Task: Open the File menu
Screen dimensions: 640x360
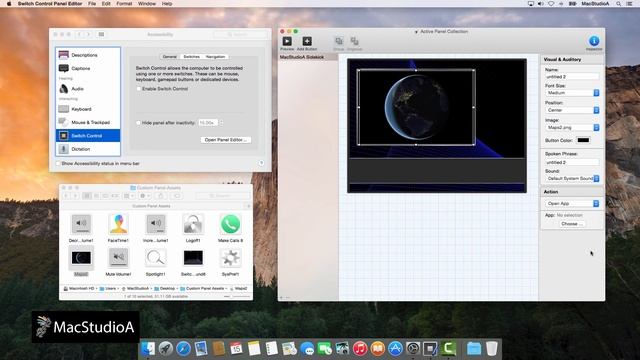Action: click(x=92, y=4)
